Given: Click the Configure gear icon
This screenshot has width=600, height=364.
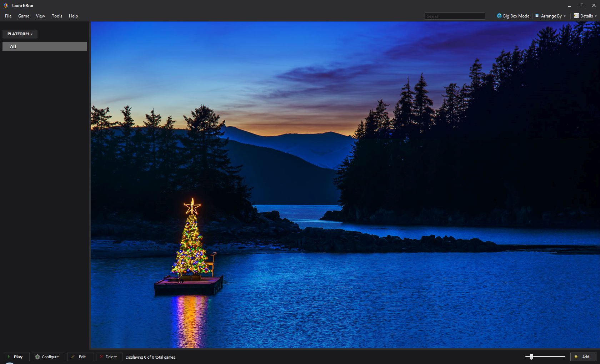Looking at the screenshot, I should click(37, 357).
